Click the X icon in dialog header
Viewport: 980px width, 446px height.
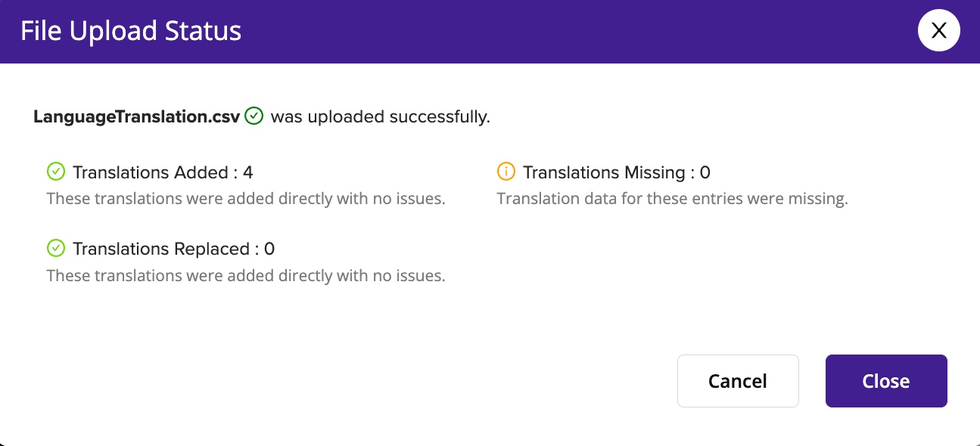[x=938, y=30]
